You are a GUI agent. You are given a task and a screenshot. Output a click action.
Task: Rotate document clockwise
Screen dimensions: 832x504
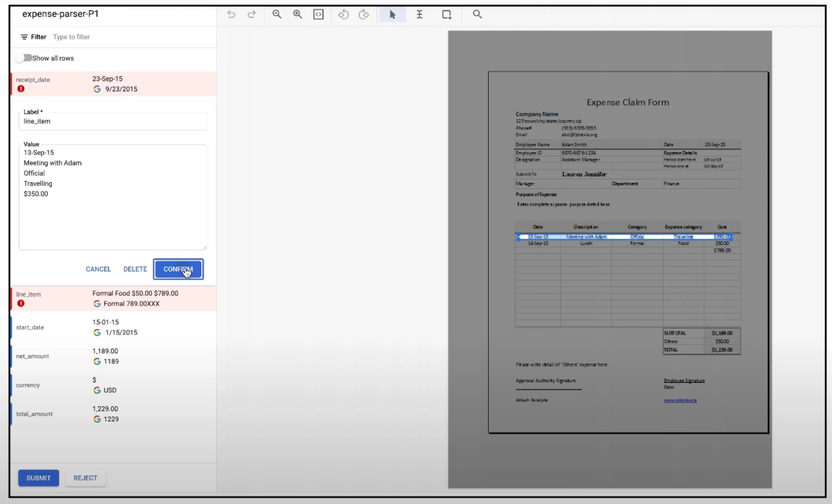[364, 14]
